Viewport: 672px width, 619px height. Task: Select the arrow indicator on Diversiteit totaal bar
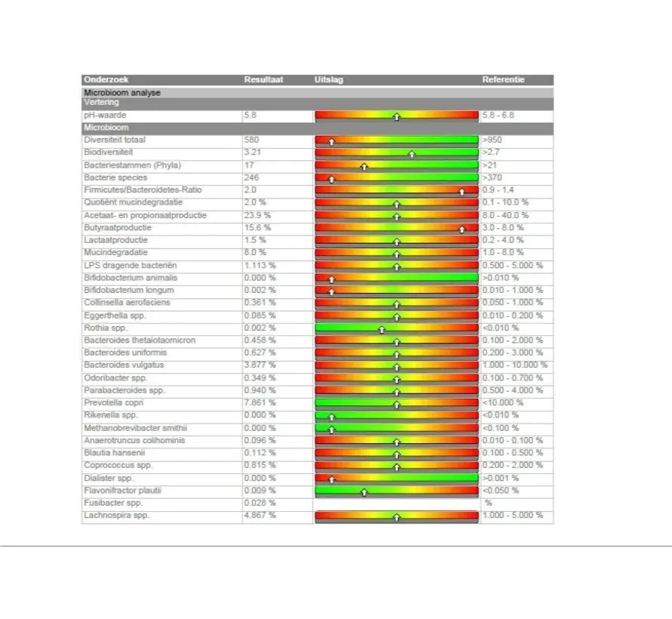tap(331, 140)
